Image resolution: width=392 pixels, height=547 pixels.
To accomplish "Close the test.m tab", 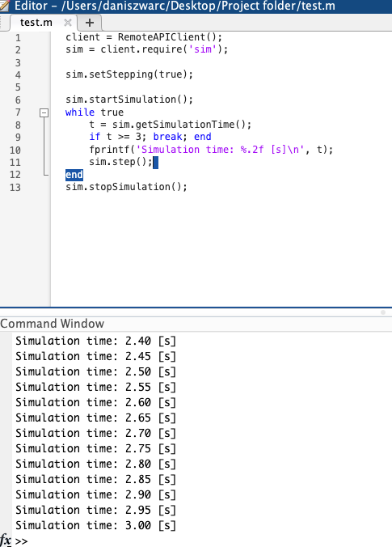I will pos(68,23).
